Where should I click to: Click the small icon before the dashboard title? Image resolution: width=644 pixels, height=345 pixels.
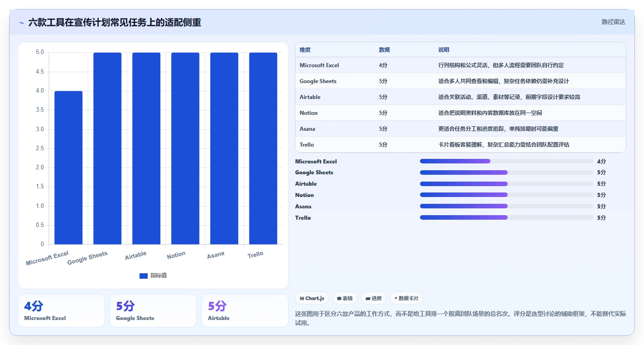pos(21,23)
